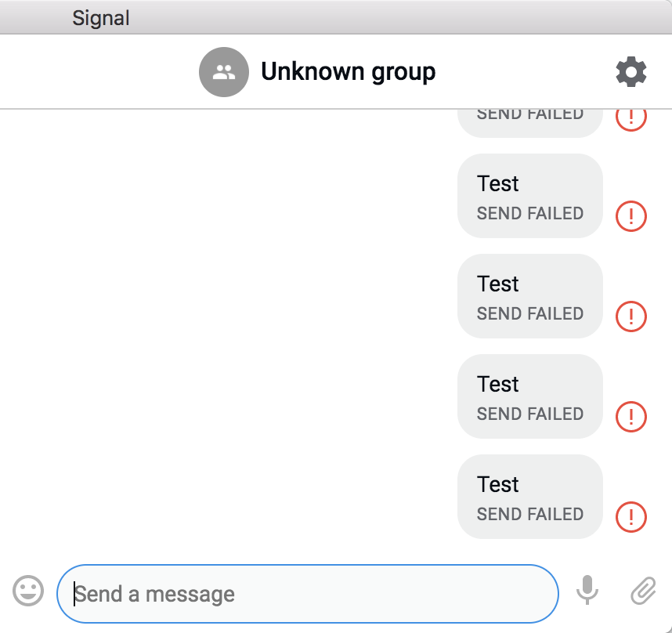Open conversation settings via the gear icon

630,71
